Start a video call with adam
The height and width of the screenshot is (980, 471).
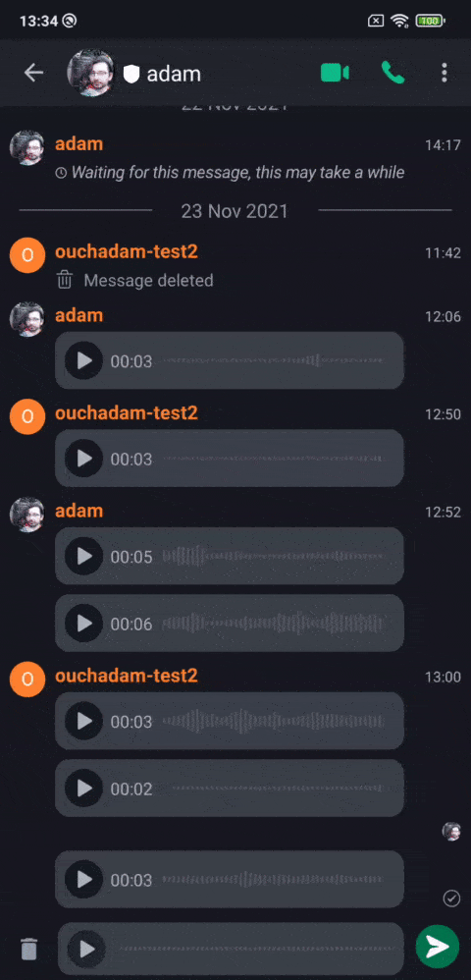335,73
